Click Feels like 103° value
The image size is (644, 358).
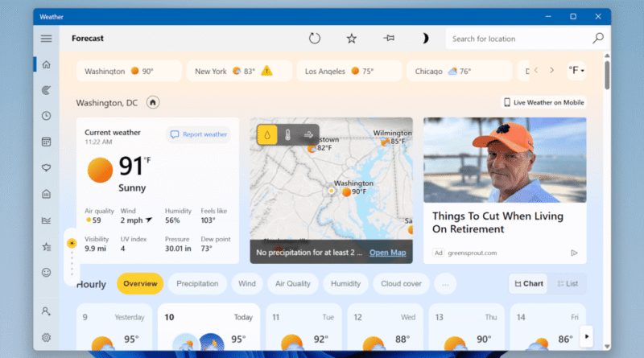pos(208,220)
